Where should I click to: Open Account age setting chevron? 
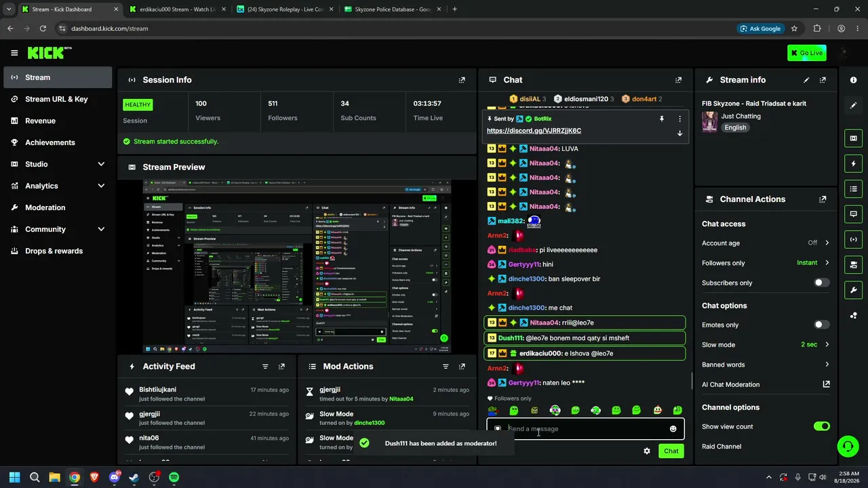827,243
